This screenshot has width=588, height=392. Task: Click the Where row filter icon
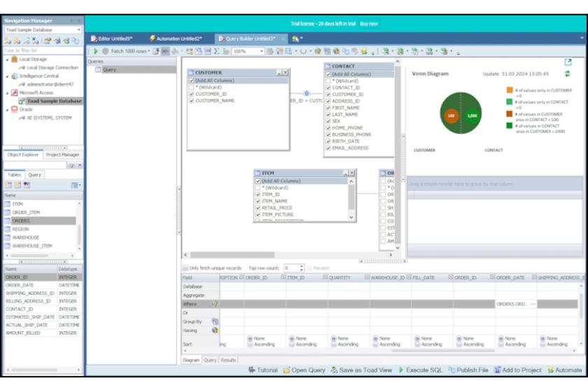click(215, 304)
